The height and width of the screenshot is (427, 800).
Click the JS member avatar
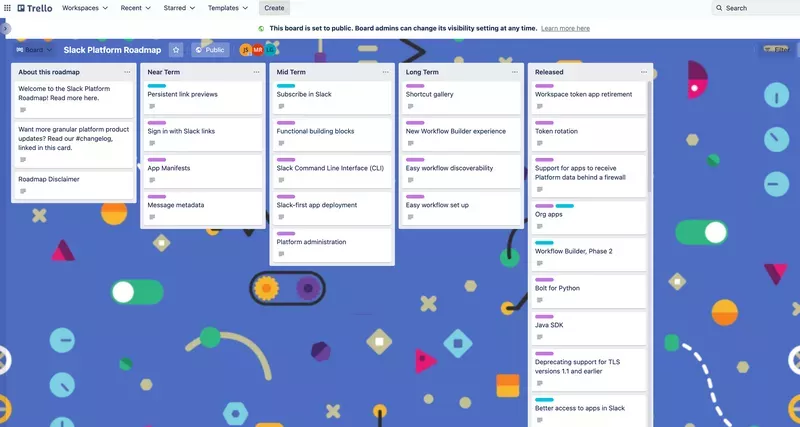(x=246, y=50)
